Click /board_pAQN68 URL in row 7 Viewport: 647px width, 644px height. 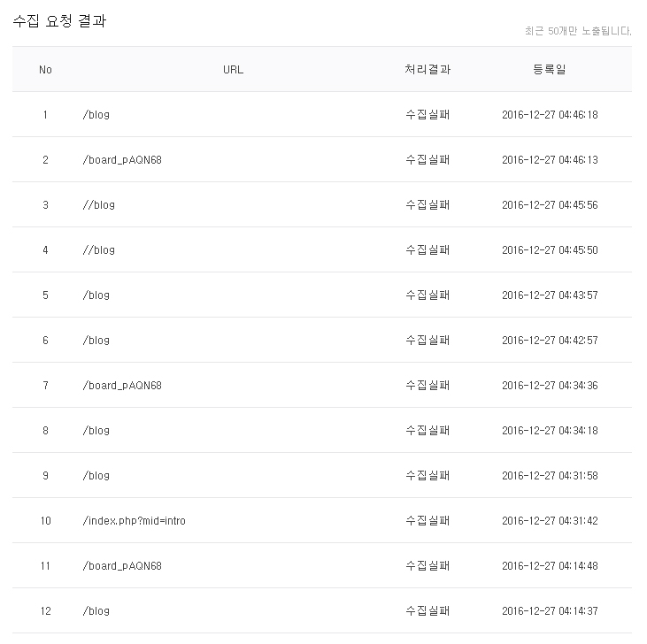click(x=122, y=385)
